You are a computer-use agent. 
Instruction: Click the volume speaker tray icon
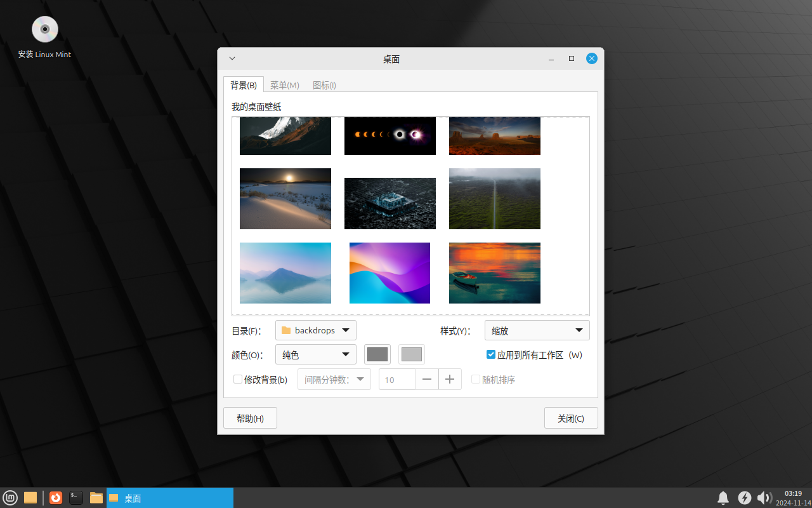tap(764, 498)
